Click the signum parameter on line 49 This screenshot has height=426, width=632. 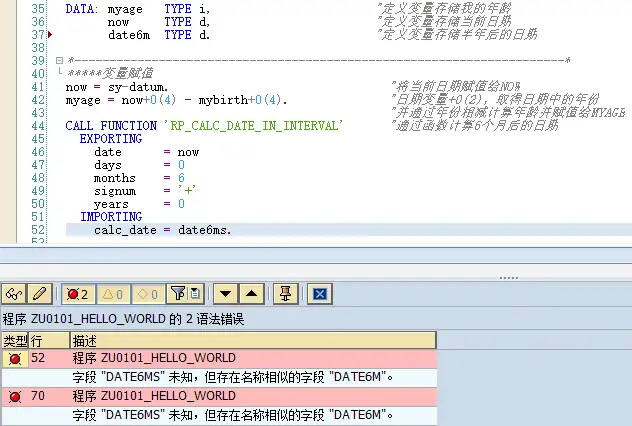click(x=115, y=191)
